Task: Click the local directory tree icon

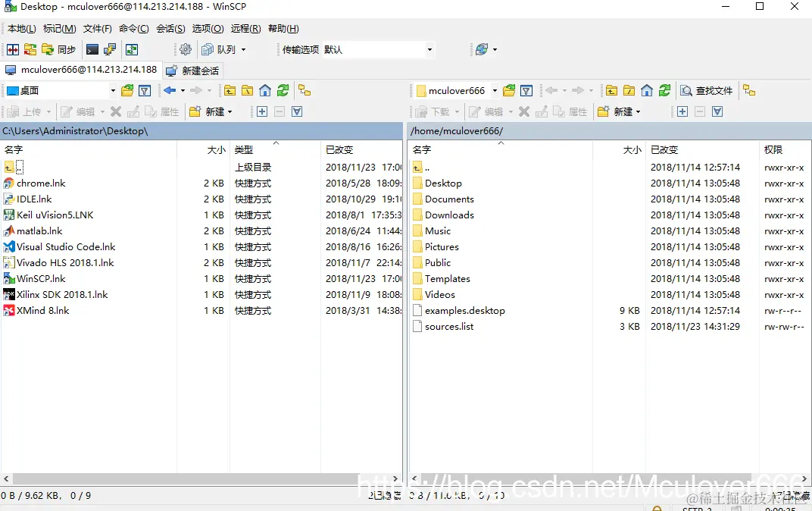Action: pyautogui.click(x=304, y=91)
